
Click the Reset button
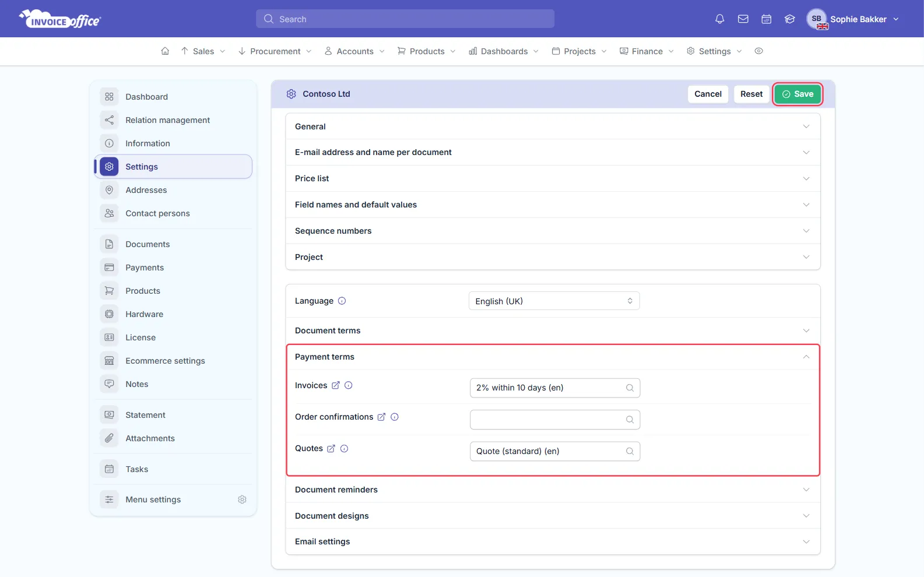pyautogui.click(x=751, y=94)
